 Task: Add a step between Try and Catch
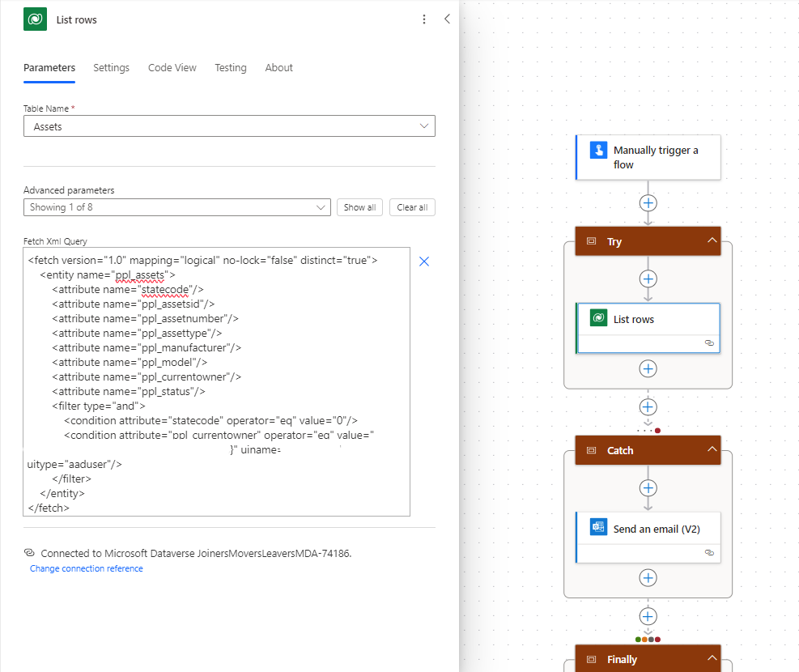click(x=648, y=407)
